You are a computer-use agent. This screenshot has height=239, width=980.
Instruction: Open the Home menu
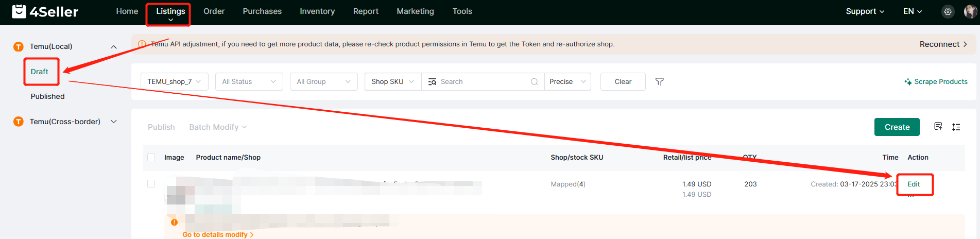[x=127, y=11]
